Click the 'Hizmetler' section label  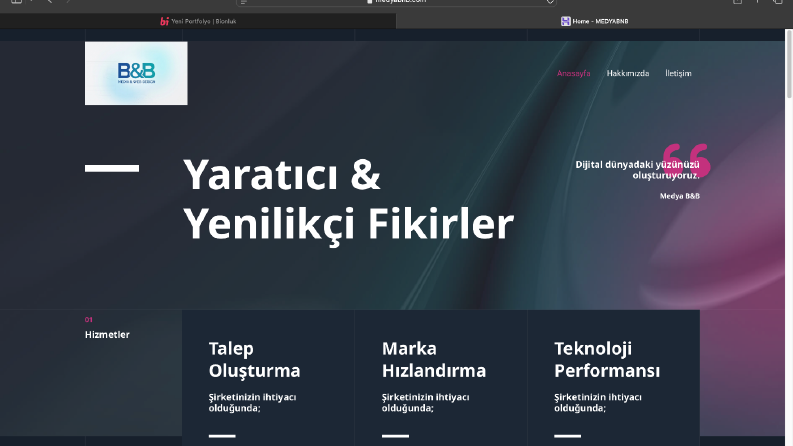click(x=107, y=335)
